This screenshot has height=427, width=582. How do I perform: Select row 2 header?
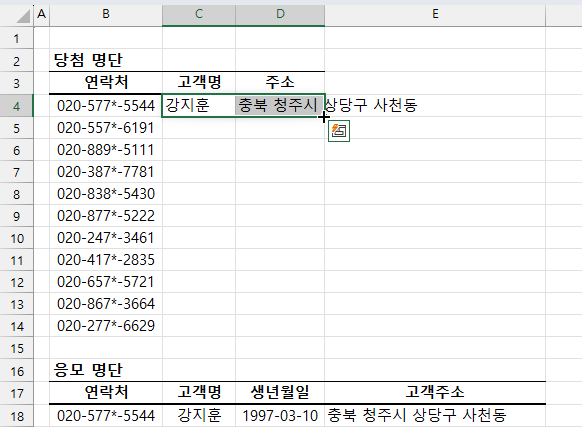tap(16, 61)
